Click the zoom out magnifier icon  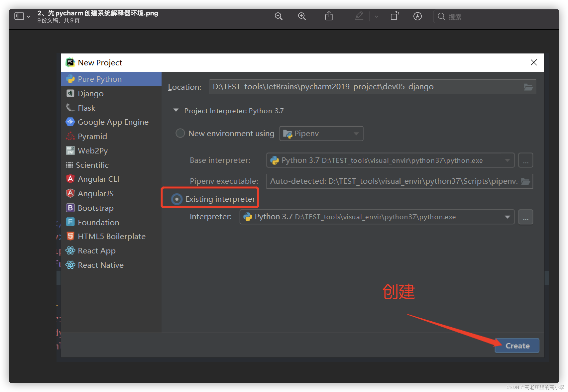pyautogui.click(x=278, y=16)
